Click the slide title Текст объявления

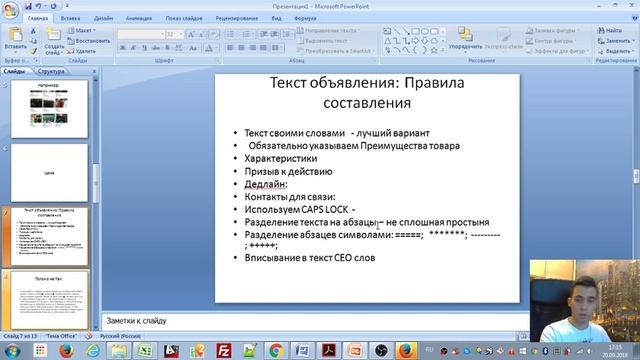pyautogui.click(x=367, y=93)
